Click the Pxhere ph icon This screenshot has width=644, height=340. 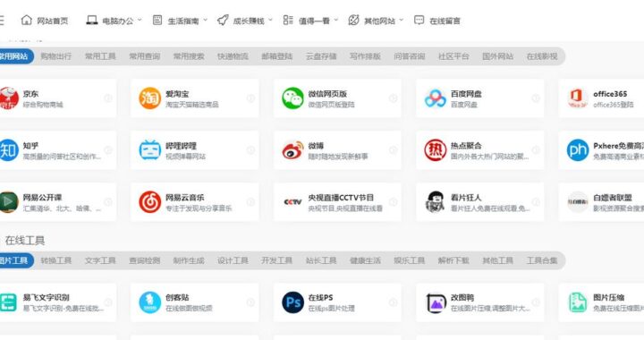pyautogui.click(x=578, y=150)
